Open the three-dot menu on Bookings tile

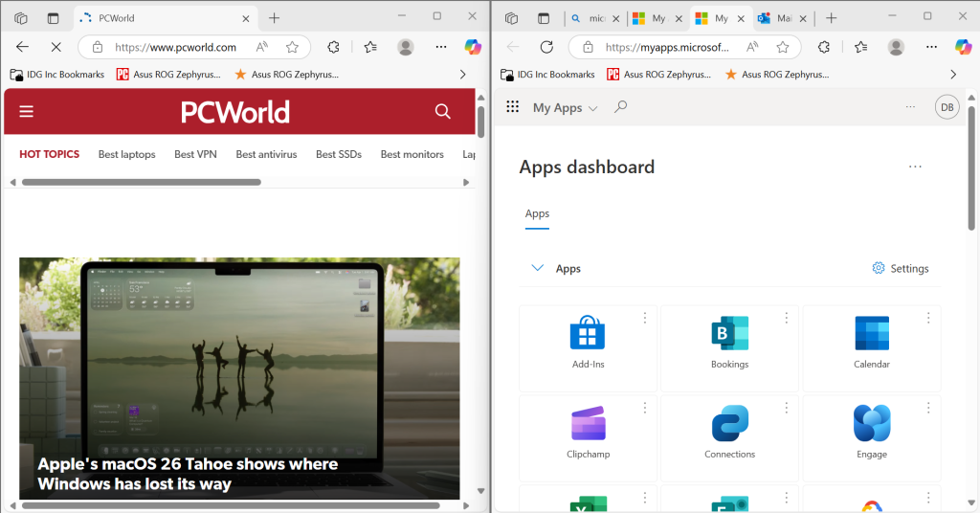[x=786, y=318]
